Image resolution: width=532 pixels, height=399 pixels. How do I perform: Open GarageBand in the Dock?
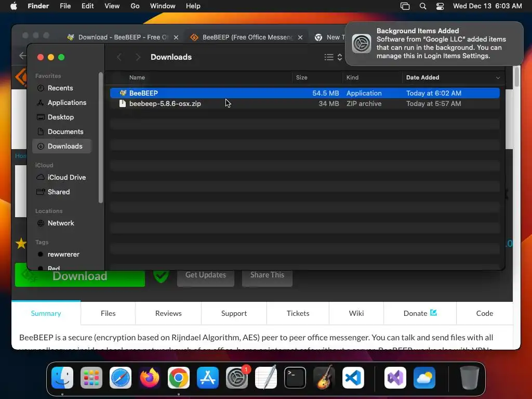324,378
